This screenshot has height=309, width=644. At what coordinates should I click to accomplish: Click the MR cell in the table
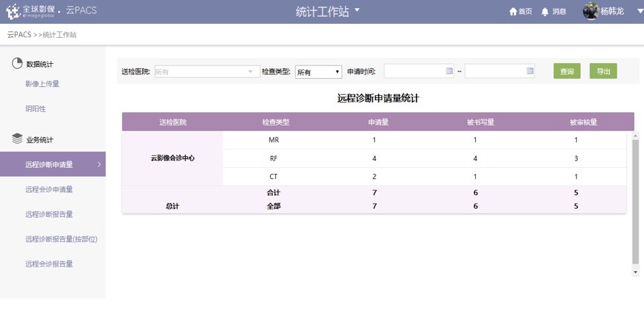tap(274, 140)
